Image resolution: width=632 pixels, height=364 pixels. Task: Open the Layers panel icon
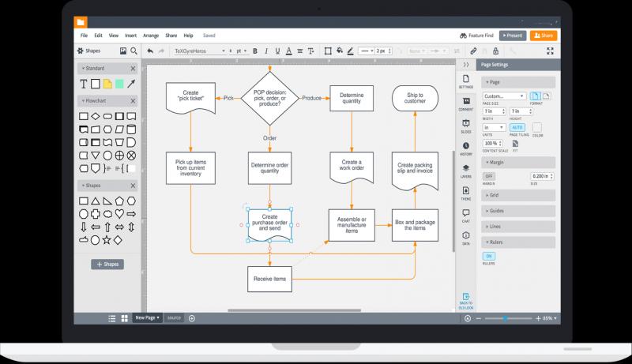coord(466,169)
